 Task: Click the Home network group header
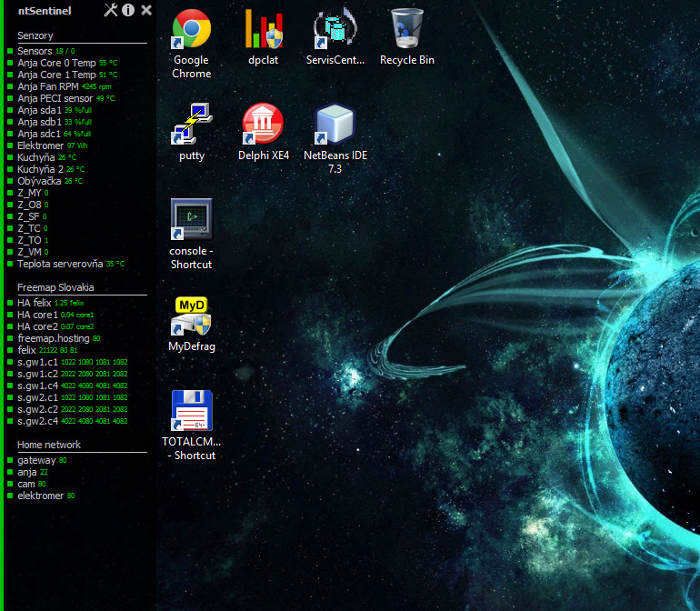click(49, 445)
